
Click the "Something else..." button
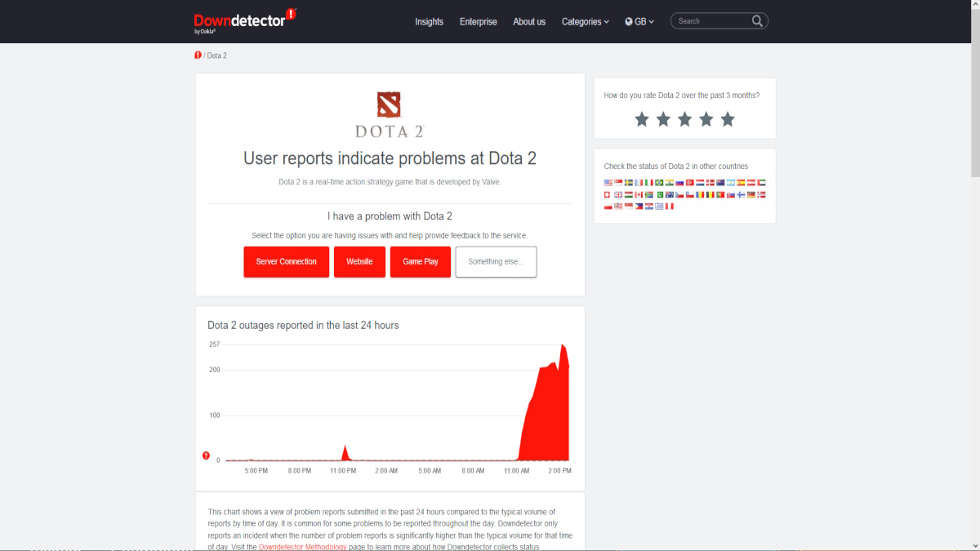coord(496,262)
